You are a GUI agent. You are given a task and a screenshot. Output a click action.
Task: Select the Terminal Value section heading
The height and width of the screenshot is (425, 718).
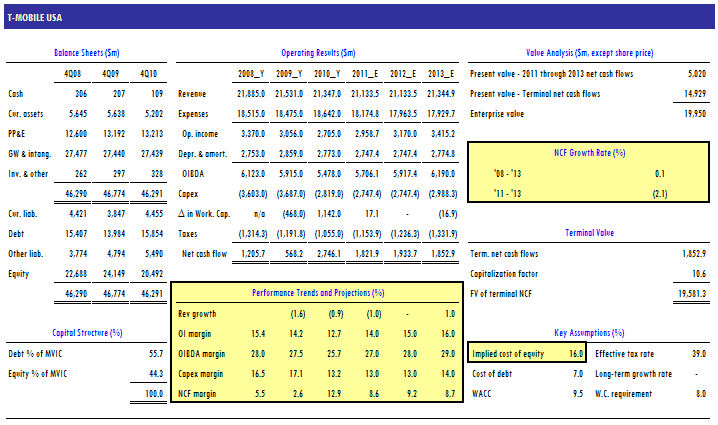coord(589,232)
